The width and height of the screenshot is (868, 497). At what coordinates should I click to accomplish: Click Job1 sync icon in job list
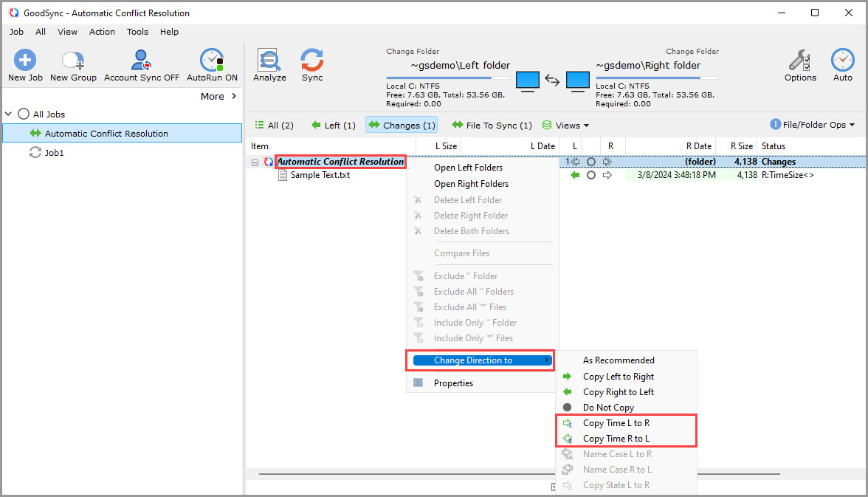click(35, 152)
